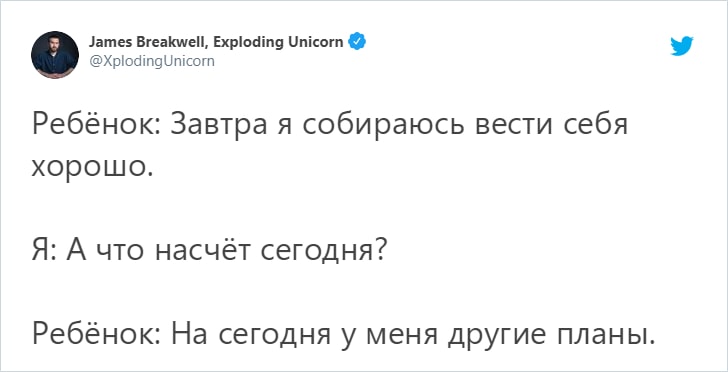Click 'Ребёнок:' starting the last line
This screenshot has width=728, height=372.
coord(96,334)
